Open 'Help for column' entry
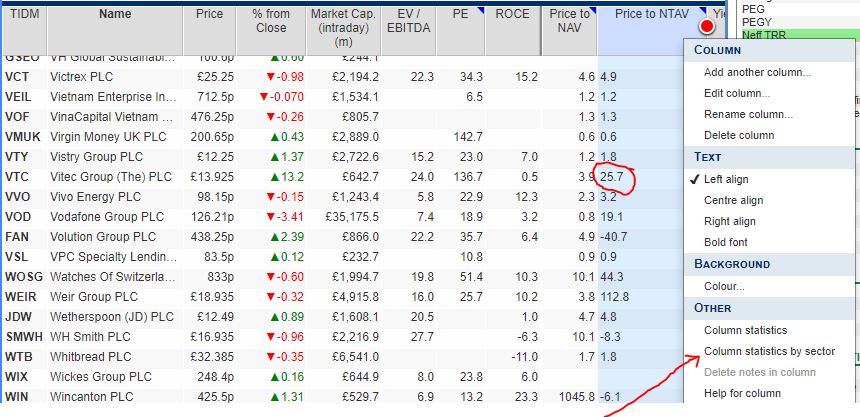 pyautogui.click(x=742, y=393)
